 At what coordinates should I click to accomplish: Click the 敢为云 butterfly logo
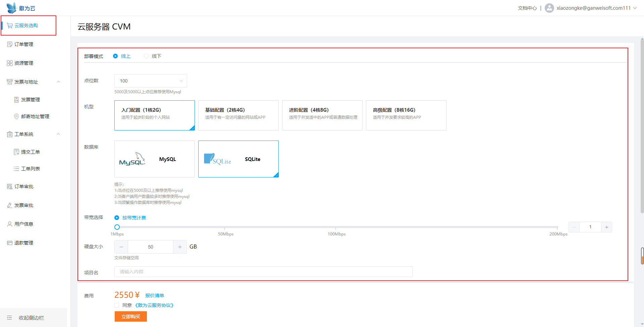tap(11, 8)
